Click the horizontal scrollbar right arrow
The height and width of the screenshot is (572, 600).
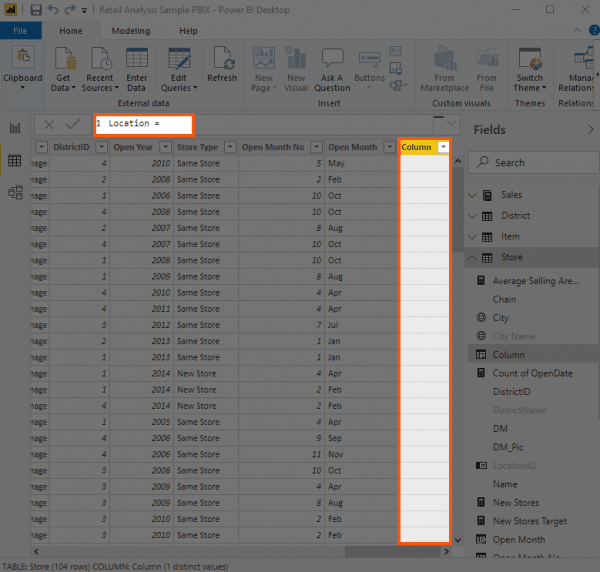[x=446, y=551]
